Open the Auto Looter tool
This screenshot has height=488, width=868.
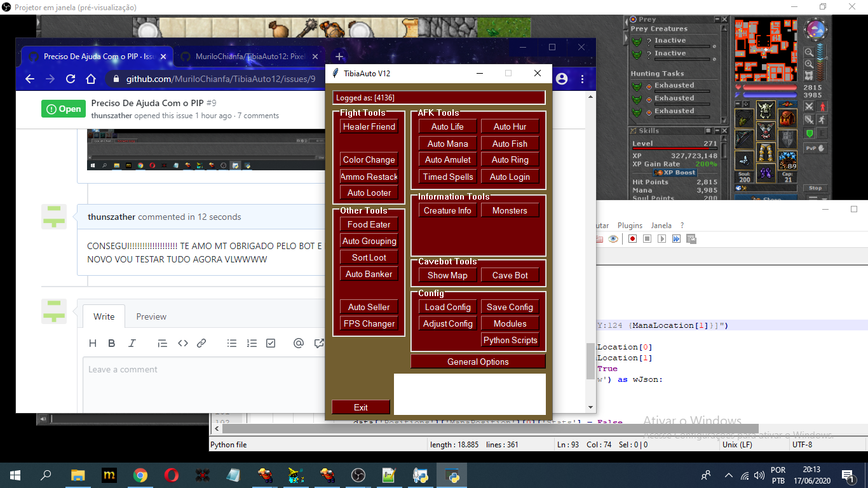pyautogui.click(x=369, y=193)
